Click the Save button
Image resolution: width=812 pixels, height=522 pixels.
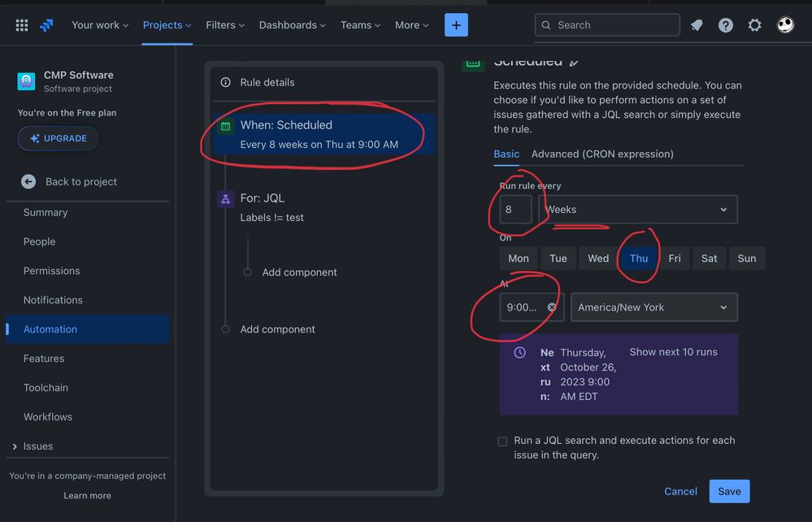[x=729, y=491]
